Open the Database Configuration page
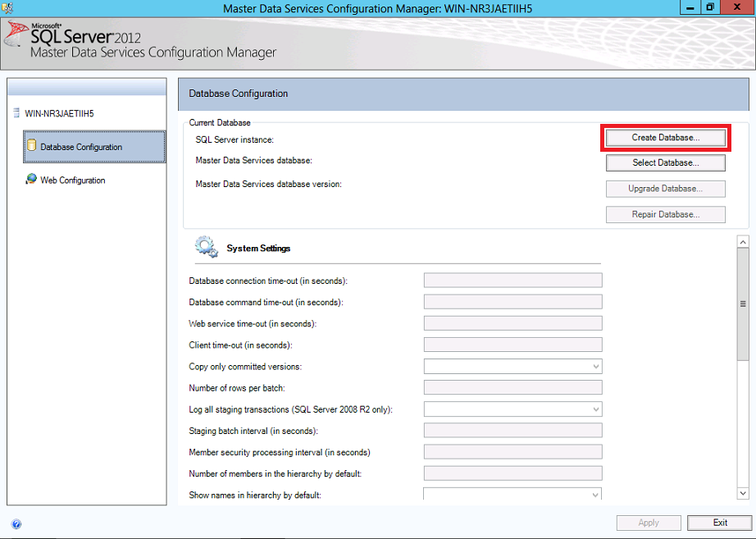Image resolution: width=756 pixels, height=539 pixels. (x=94, y=147)
